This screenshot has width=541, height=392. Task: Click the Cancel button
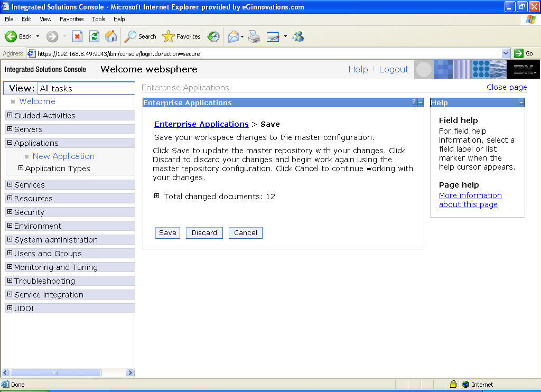tap(246, 233)
